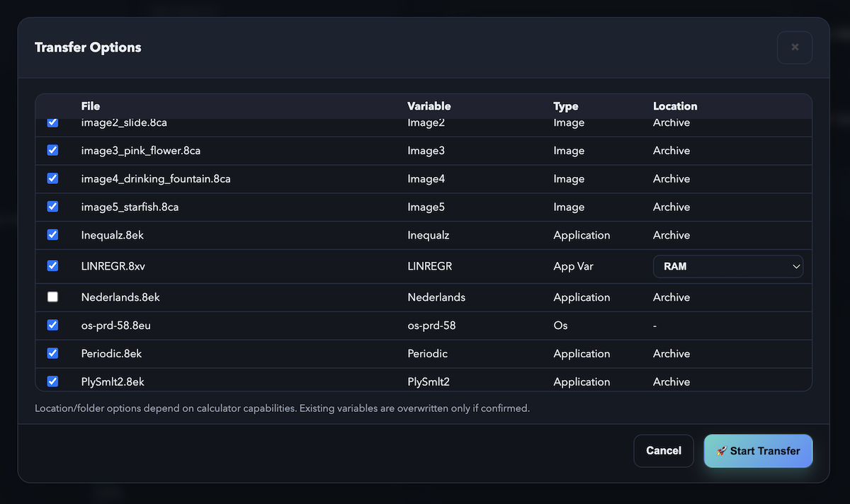Screen dimensions: 850x504
Task: Click the File column header
Action: coord(91,106)
